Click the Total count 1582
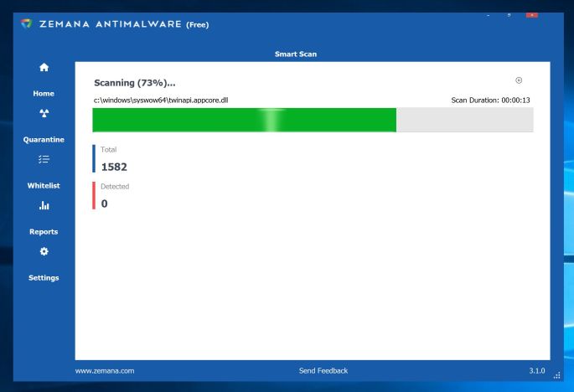 pyautogui.click(x=114, y=167)
